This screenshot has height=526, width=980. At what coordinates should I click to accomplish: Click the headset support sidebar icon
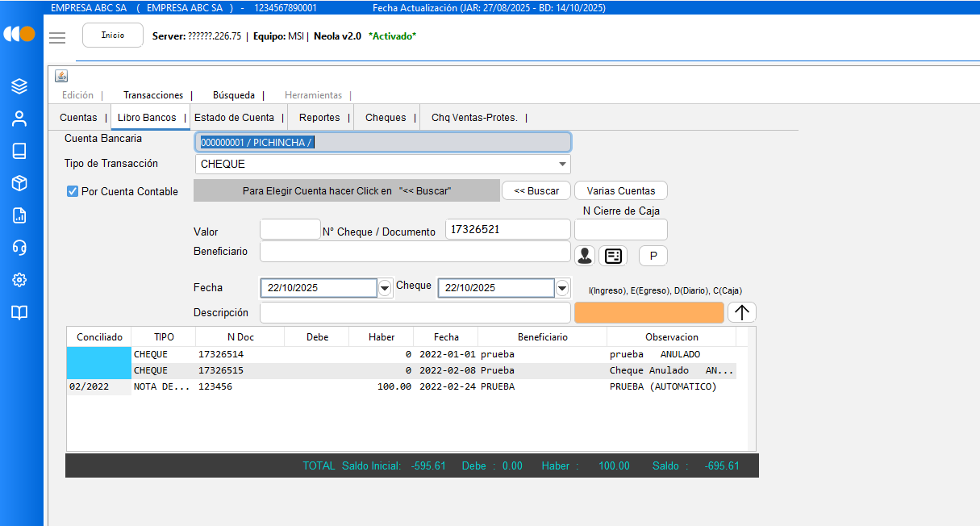click(x=19, y=248)
